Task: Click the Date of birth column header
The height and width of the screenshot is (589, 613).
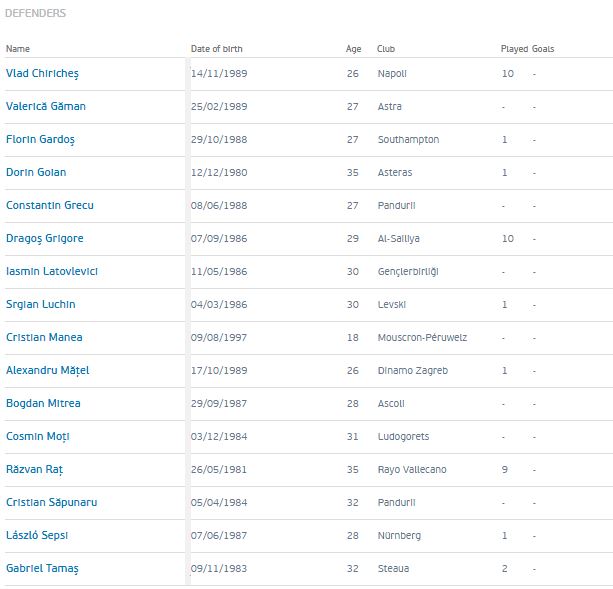Action: point(217,49)
